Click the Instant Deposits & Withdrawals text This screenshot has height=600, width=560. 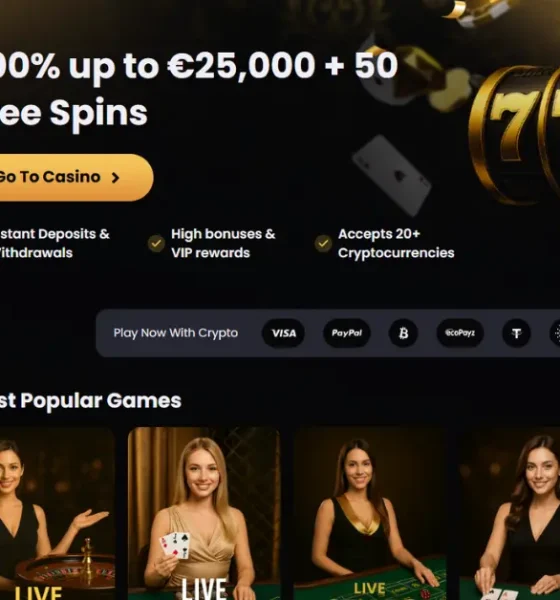pos(54,243)
